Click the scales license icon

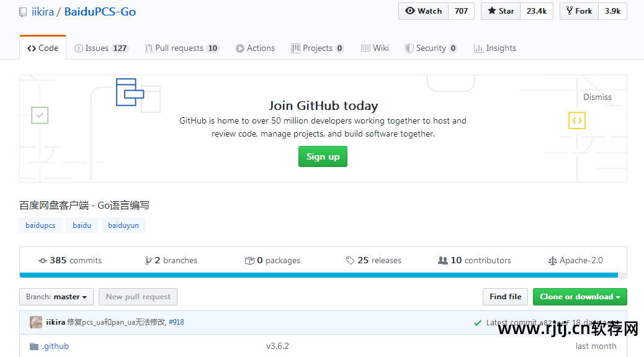point(552,261)
